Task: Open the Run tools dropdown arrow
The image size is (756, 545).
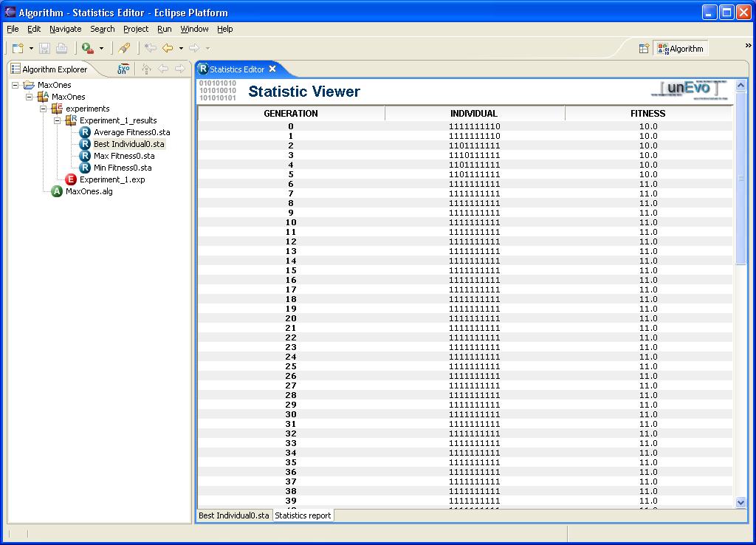Action: [101, 48]
